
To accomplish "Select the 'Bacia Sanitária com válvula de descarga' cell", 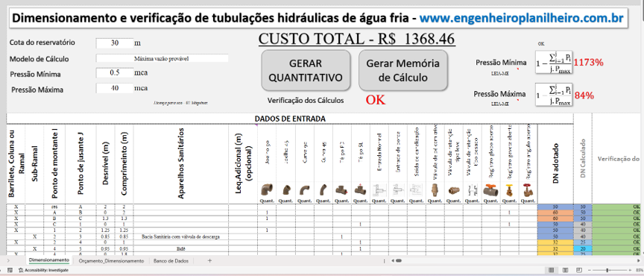I will tap(181, 236).
